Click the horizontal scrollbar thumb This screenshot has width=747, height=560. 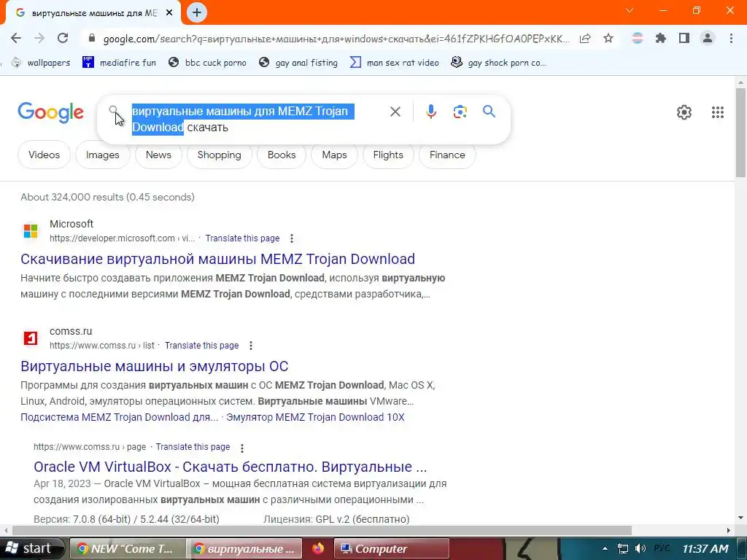[x=322, y=531]
